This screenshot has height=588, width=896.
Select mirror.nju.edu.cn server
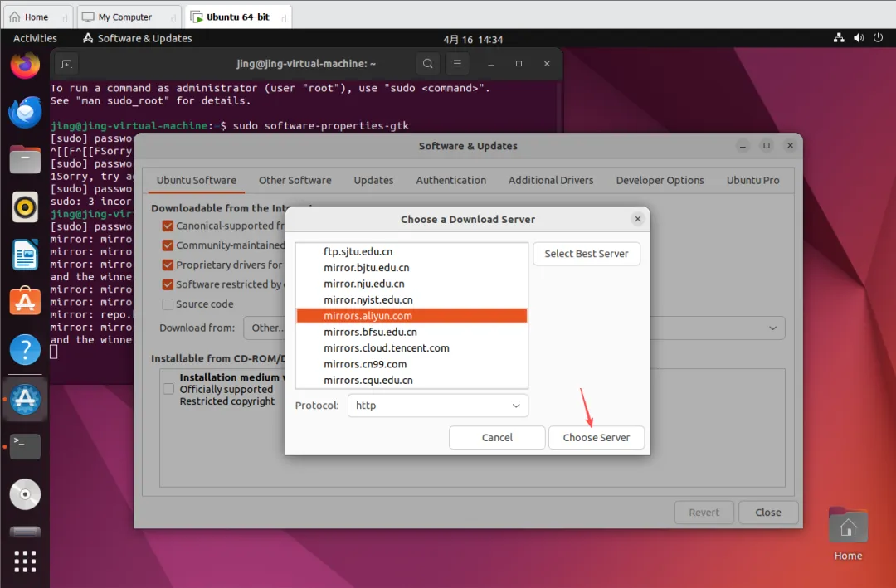pos(411,284)
